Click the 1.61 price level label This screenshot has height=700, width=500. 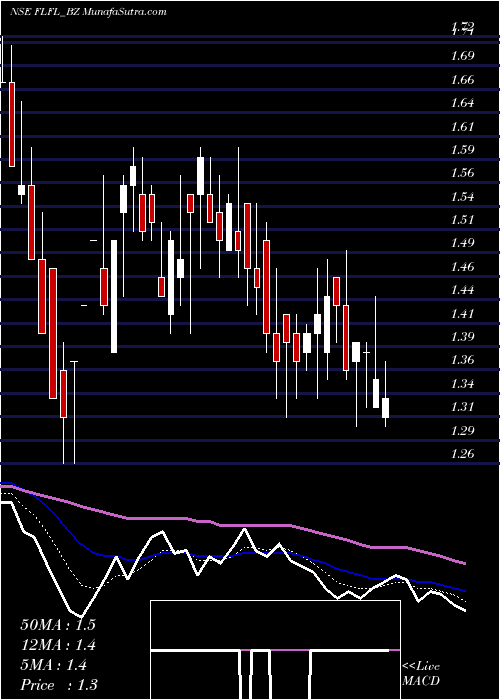462,127
